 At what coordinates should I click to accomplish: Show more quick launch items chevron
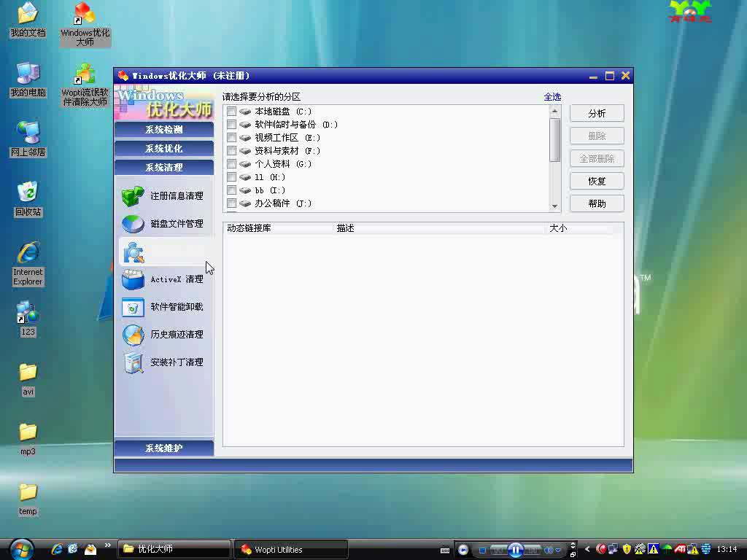point(108,545)
